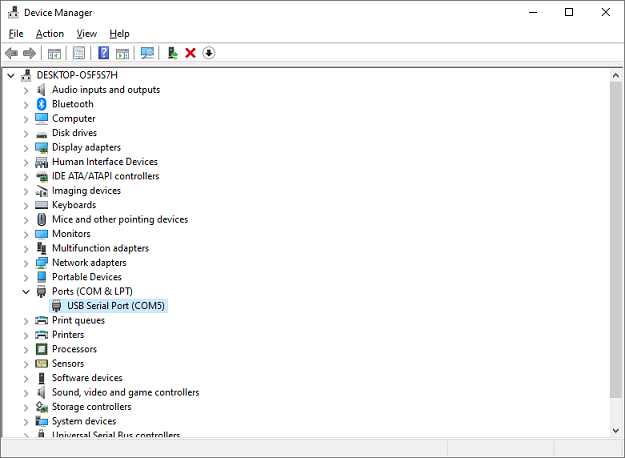625x458 pixels.
Task: Click the vertical scrollbar down arrow
Action: point(615,429)
